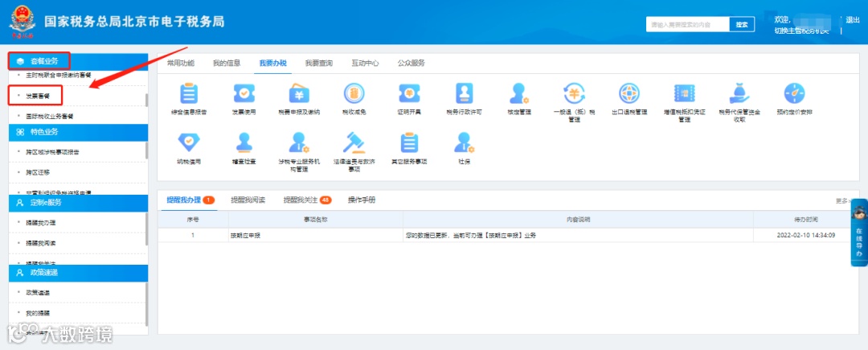The image size is (868, 350).
Task: Open 稽查检查 stamp icon
Action: pyautogui.click(x=244, y=142)
